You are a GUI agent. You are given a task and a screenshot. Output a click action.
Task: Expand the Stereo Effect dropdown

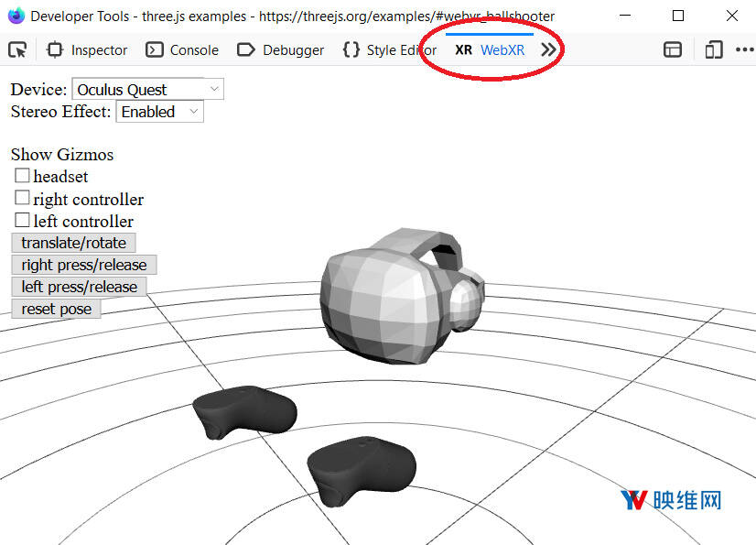(x=159, y=112)
